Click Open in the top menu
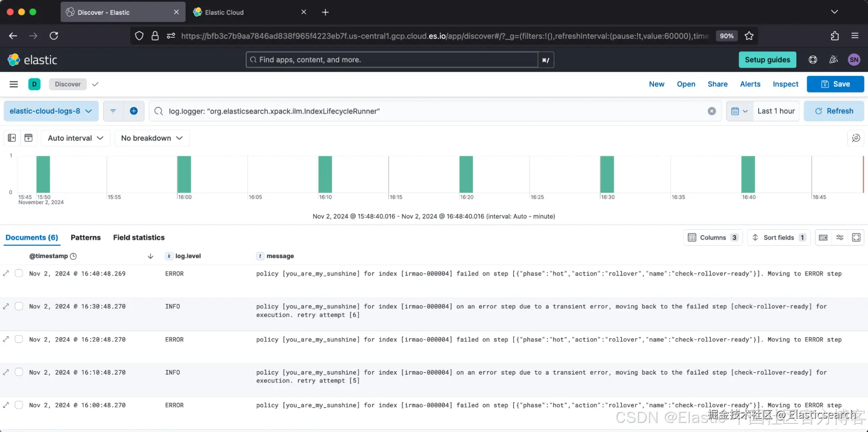This screenshot has width=868, height=432. click(686, 84)
